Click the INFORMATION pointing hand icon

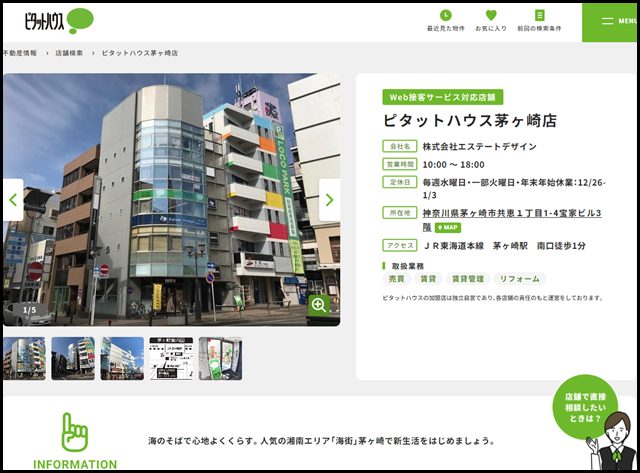click(x=74, y=432)
